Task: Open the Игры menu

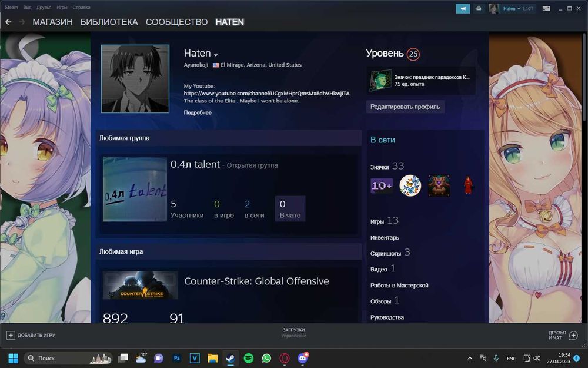Action: [62, 8]
